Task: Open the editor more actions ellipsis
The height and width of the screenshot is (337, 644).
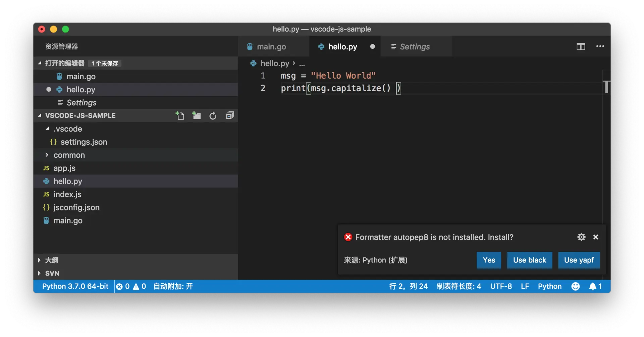Action: coord(600,46)
